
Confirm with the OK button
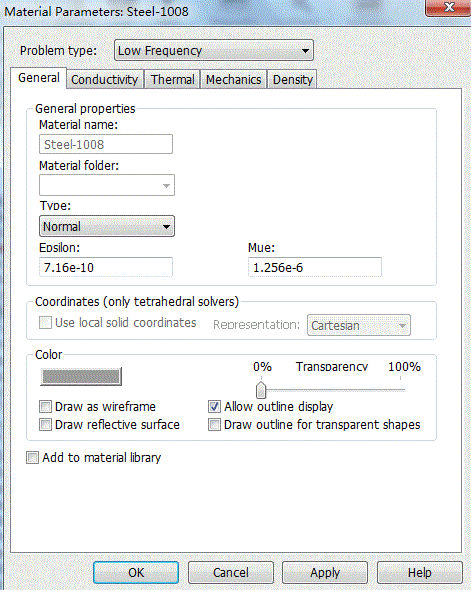136,573
